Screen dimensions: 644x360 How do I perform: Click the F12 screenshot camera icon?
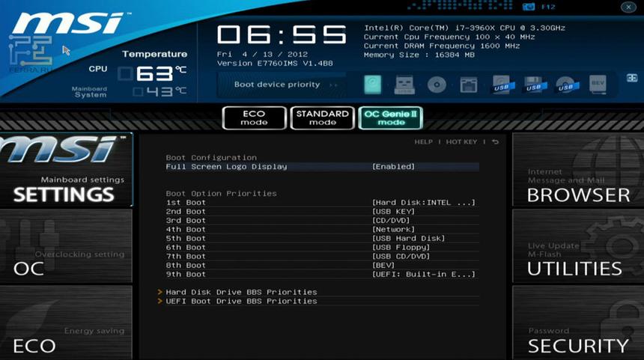[x=529, y=7]
